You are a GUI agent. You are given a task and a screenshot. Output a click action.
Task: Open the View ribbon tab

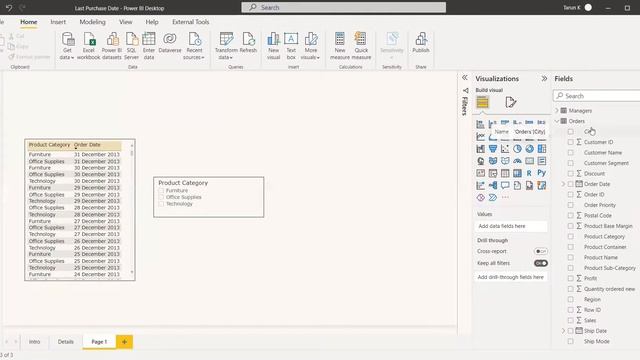126,22
